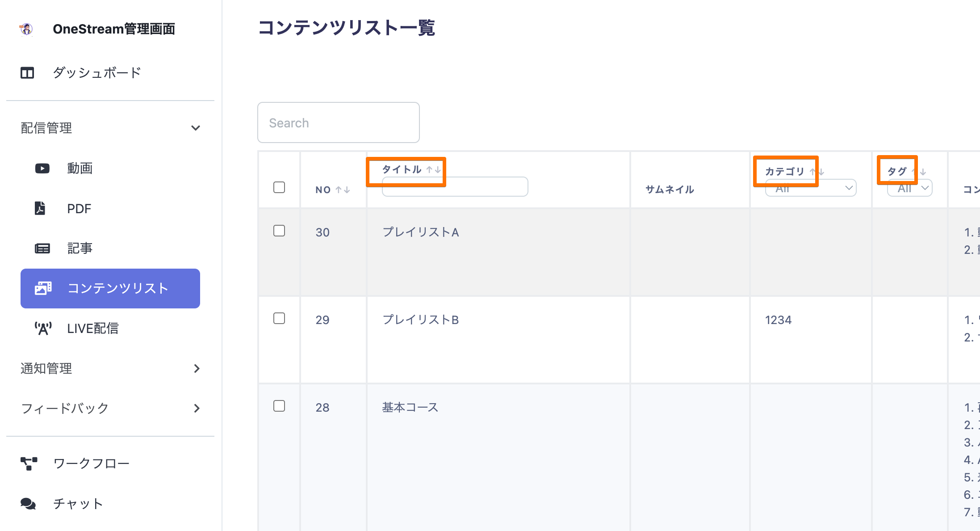The image size is (980, 531).
Task: Click the workflow (ワークフロー) diagram icon
Action: point(29,464)
